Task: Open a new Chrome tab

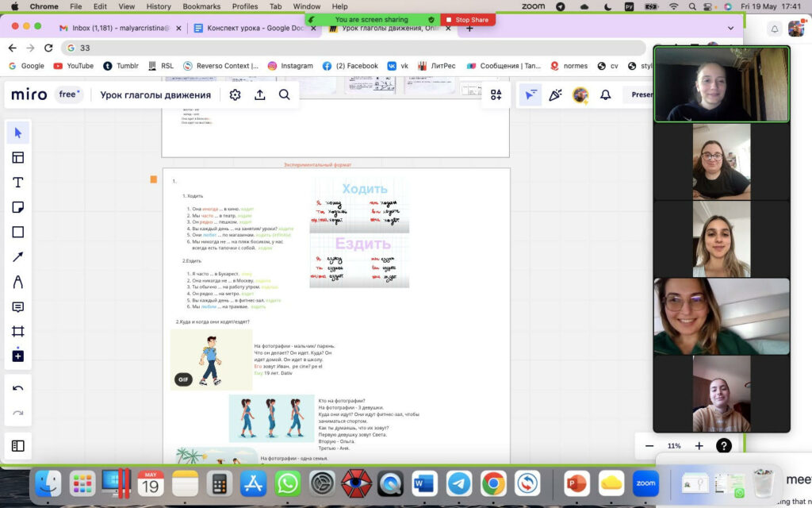Action: pyautogui.click(x=469, y=29)
